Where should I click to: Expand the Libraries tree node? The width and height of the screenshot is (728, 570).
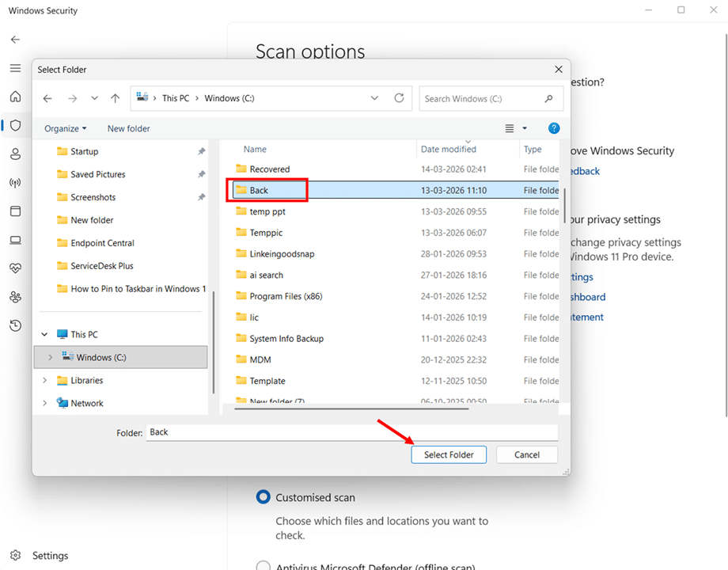(44, 381)
